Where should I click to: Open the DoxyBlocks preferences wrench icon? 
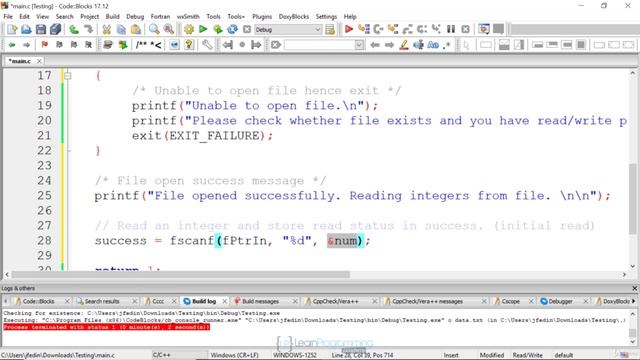pyautogui.click(x=207, y=44)
